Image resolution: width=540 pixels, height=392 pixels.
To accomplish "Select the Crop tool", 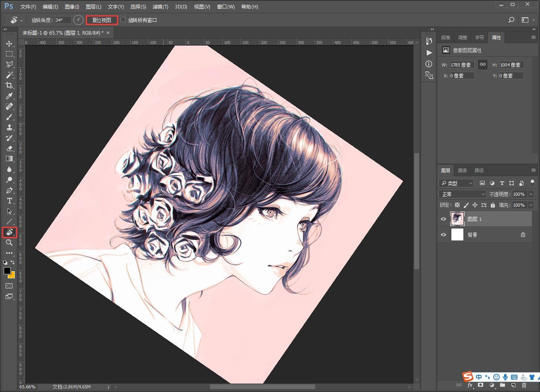I will (9, 85).
